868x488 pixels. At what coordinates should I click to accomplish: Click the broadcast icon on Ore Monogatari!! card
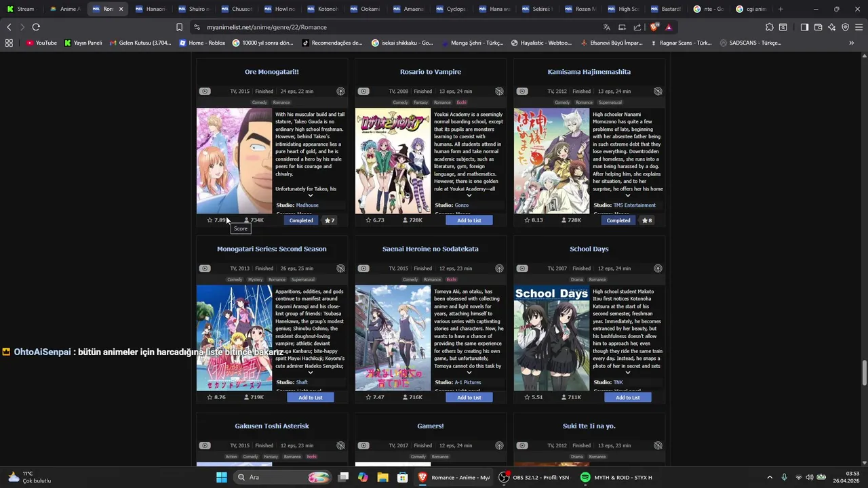click(x=340, y=91)
